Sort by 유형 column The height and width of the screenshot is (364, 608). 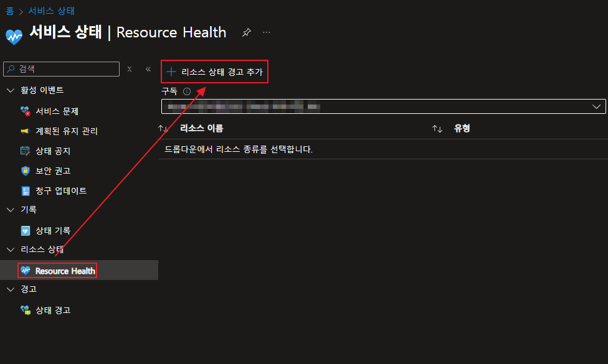coord(462,128)
